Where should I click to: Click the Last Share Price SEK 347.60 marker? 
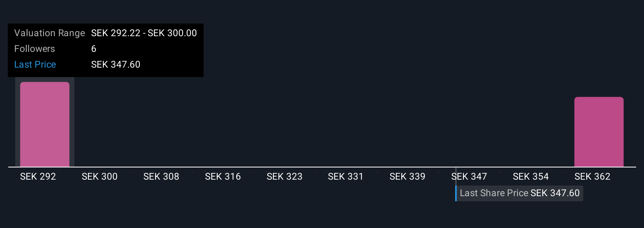pos(519,193)
